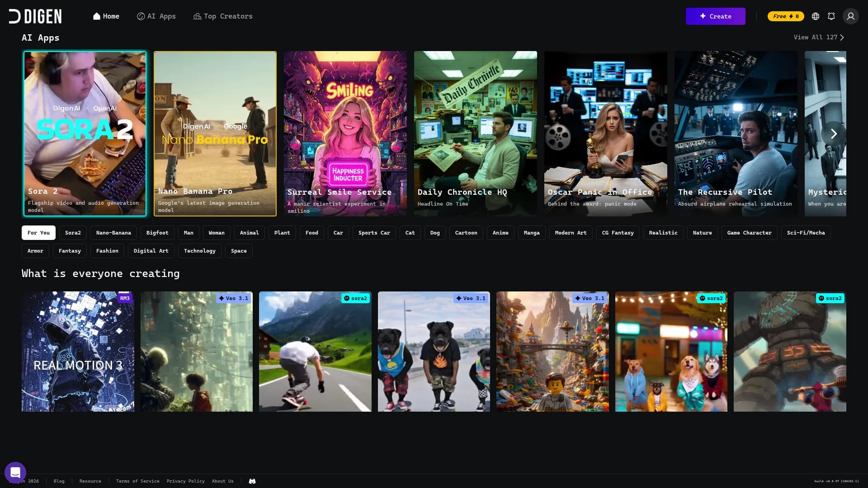This screenshot has width=868, height=488.
Task: Show next AI Apps with arrow
Action: [834, 134]
